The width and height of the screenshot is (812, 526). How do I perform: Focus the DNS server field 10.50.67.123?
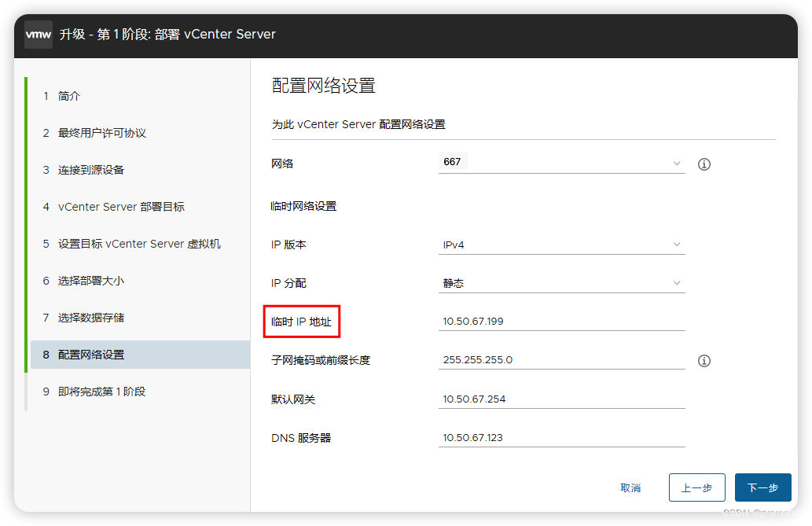pos(561,437)
